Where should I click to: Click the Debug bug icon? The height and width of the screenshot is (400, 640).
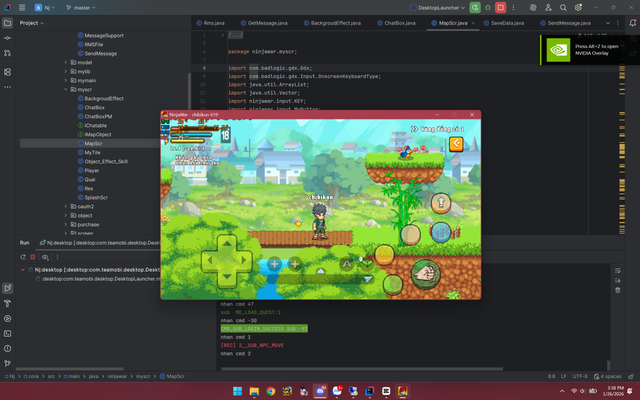tap(488, 7)
